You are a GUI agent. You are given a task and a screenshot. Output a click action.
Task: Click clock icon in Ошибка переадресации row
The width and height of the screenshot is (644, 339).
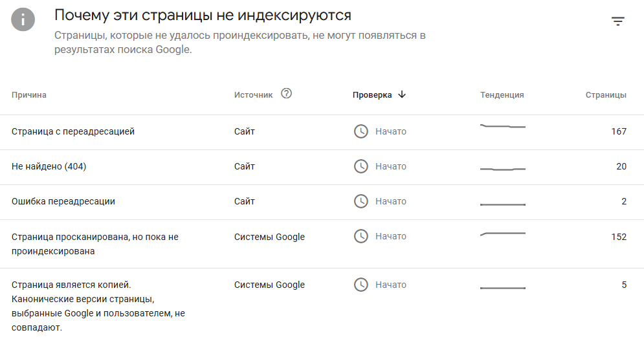361,201
